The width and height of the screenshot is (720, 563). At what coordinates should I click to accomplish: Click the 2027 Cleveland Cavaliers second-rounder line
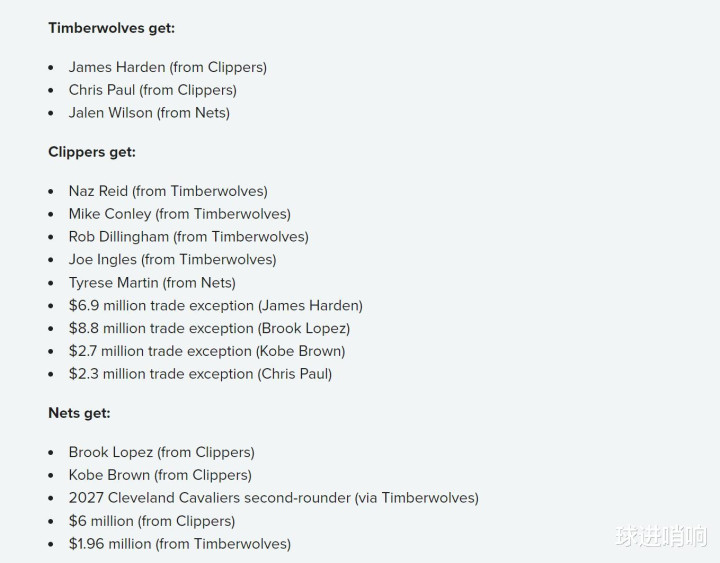point(273,498)
